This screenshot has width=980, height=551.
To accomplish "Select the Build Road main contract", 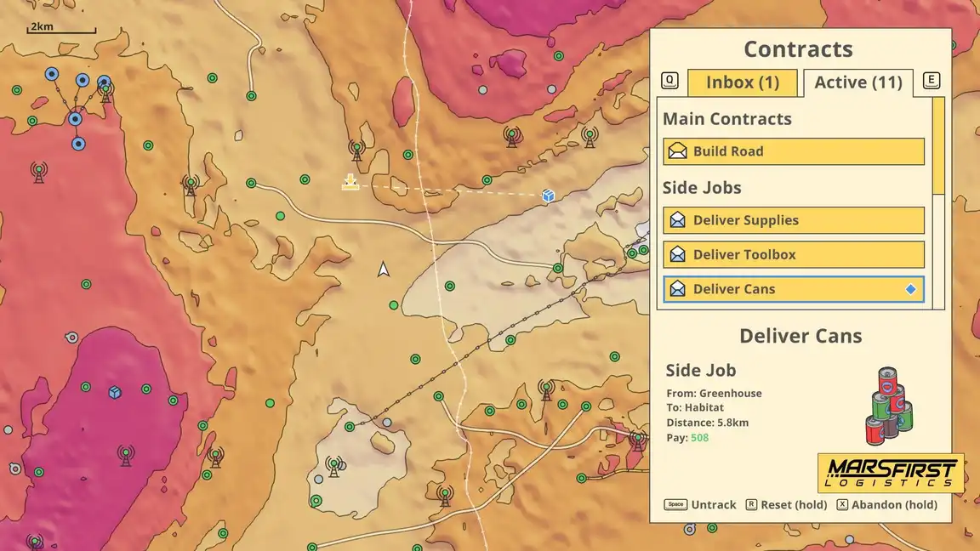I will 793,151.
